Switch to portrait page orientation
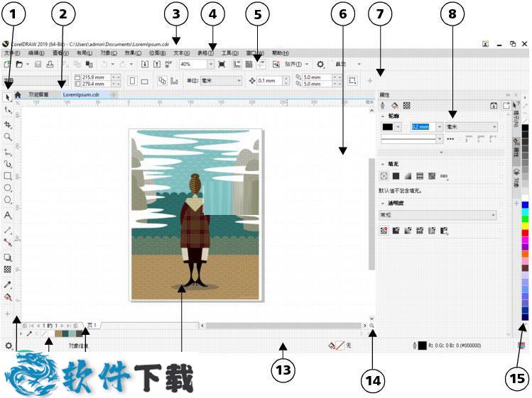This screenshot has height=398, width=532. click(x=132, y=81)
